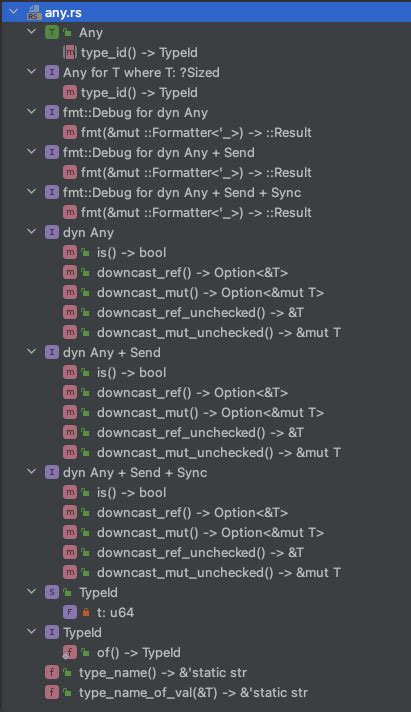Click the function icon for type_name_of_val
Image resolution: width=411 pixels, height=712 pixels.
52,692
